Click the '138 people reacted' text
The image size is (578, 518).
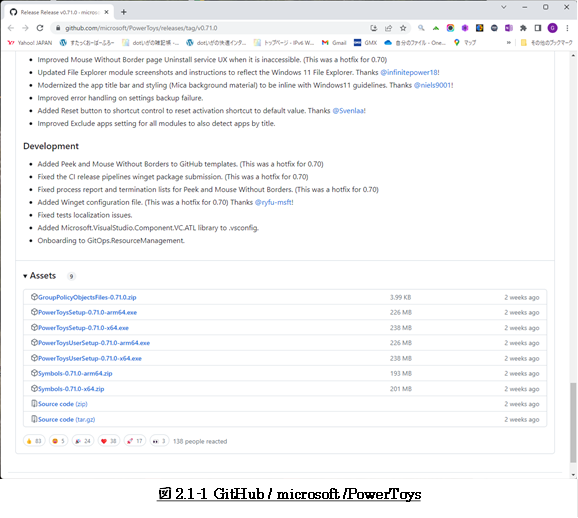coord(200,441)
